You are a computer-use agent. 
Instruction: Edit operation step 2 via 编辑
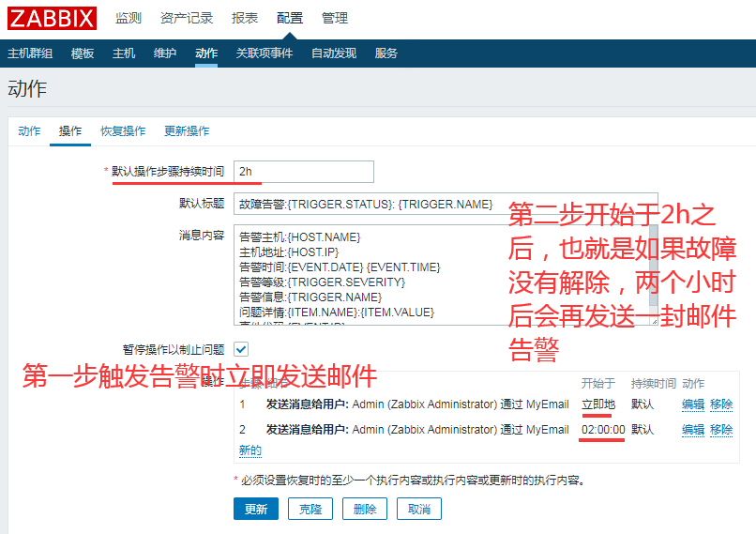click(x=693, y=429)
